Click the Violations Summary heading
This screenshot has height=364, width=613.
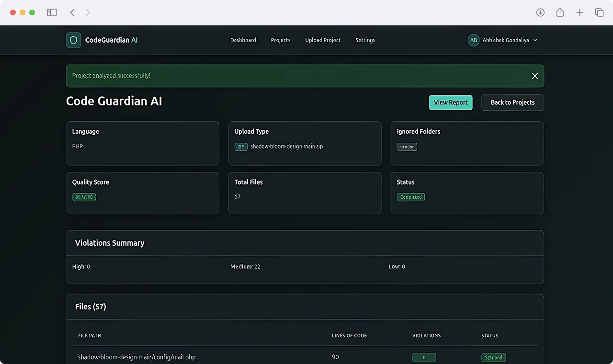[110, 243]
